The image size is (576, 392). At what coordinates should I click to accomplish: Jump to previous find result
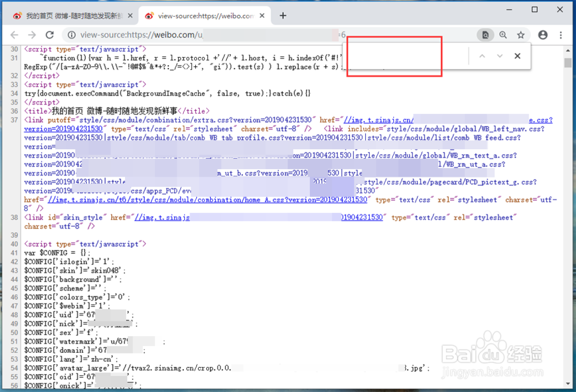tap(482, 56)
